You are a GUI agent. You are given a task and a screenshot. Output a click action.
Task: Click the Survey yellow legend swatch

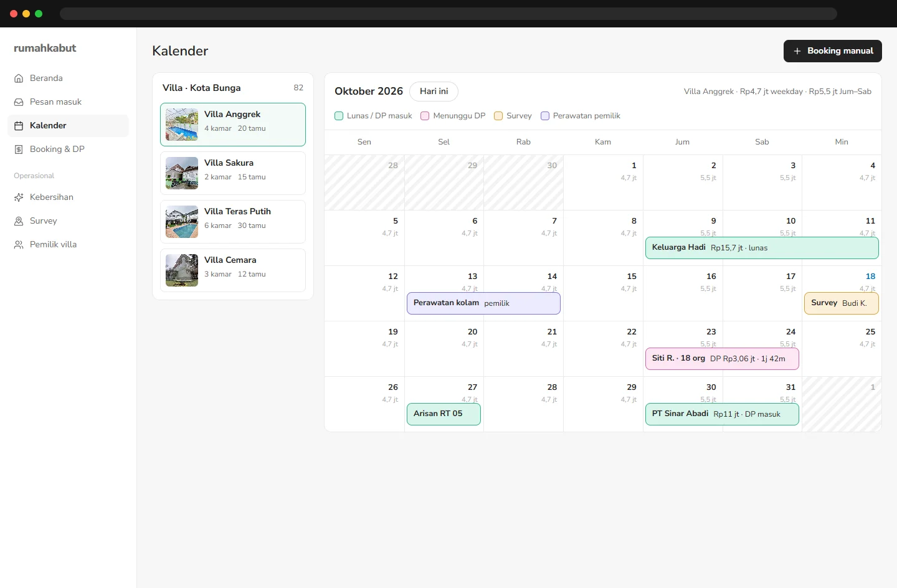point(498,116)
